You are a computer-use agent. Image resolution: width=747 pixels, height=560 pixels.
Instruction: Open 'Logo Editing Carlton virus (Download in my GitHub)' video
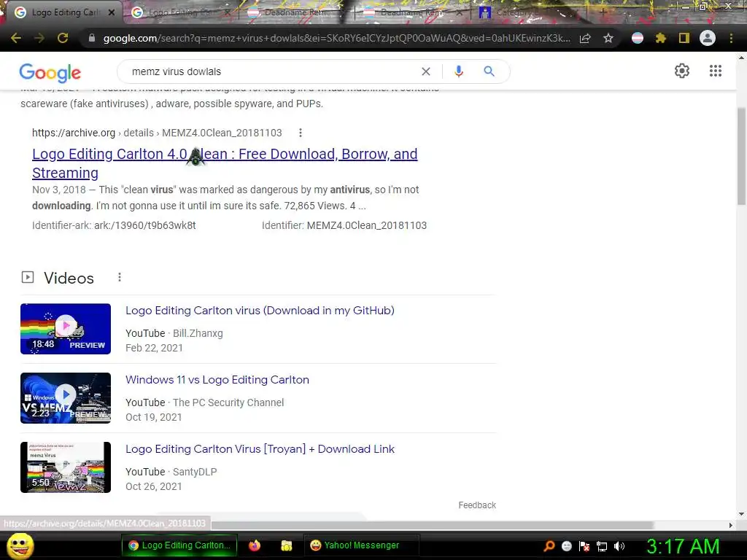pyautogui.click(x=260, y=311)
